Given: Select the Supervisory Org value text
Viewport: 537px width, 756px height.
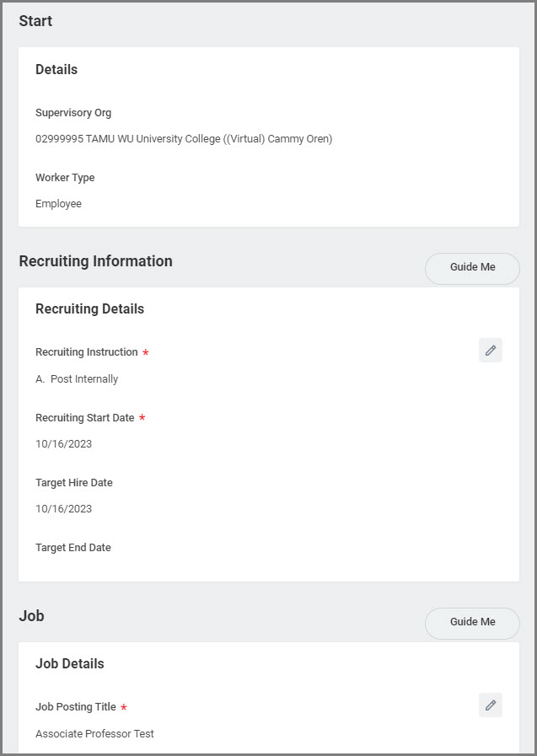Looking at the screenshot, I should 184,139.
